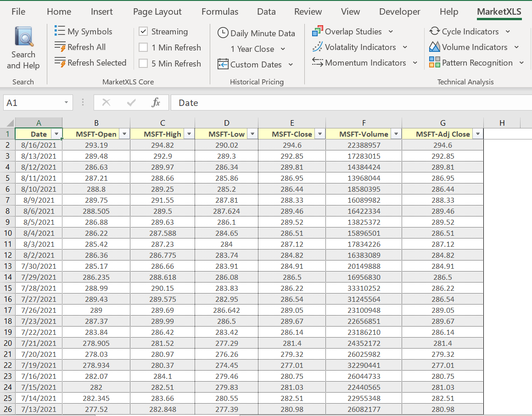Click the Refresh Selected lightning icon

(60, 62)
